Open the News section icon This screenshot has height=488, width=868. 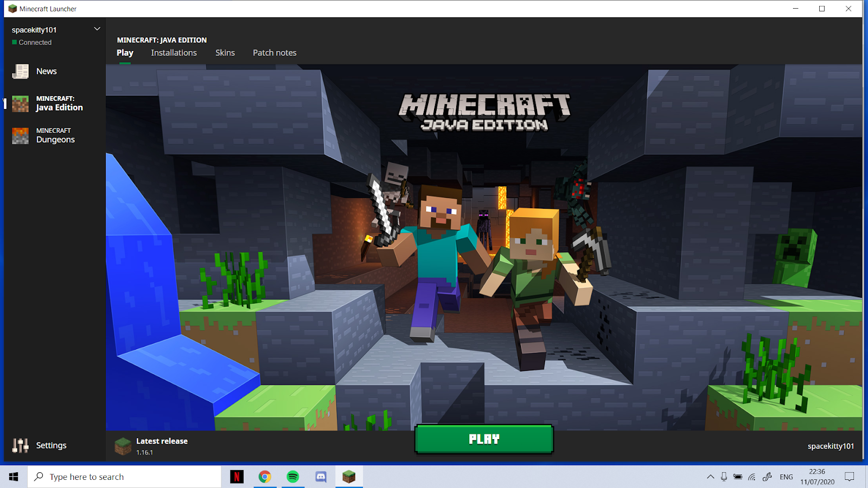[x=21, y=72]
